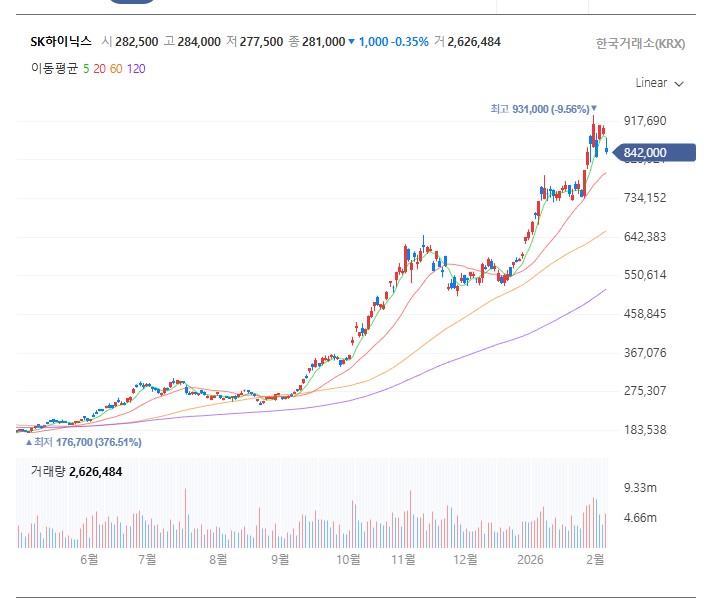Click the 367,076 price axis label

(645, 353)
